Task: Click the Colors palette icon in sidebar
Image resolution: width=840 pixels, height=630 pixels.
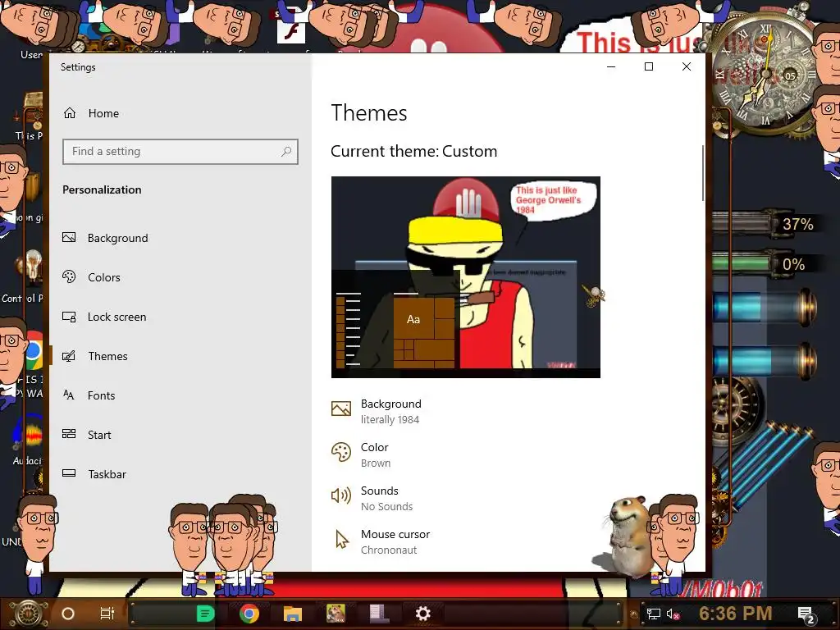Action: pyautogui.click(x=69, y=276)
